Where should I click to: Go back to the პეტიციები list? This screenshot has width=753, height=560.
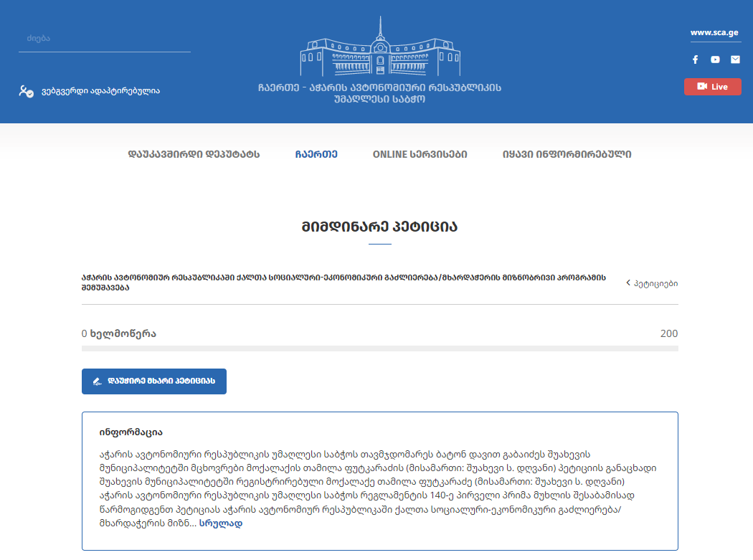click(655, 283)
